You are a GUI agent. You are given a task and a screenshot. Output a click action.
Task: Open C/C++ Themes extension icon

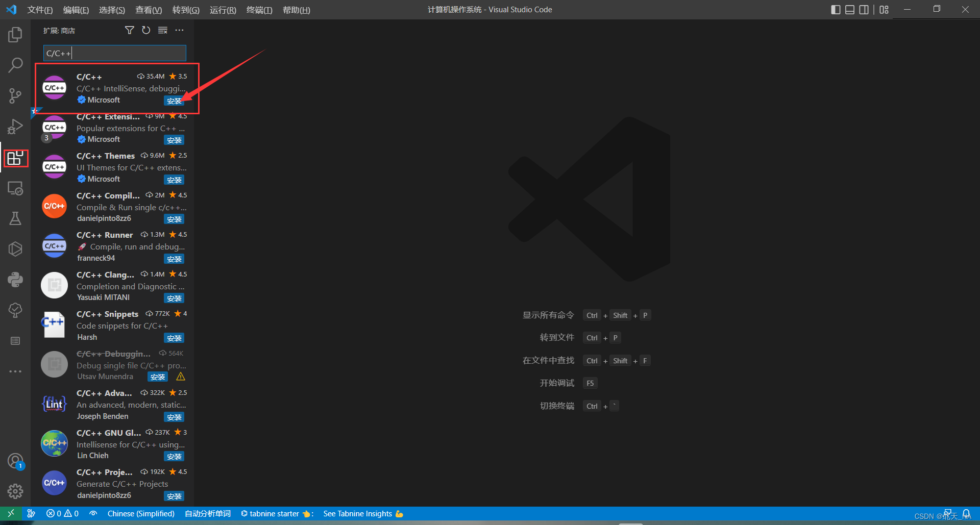point(54,167)
